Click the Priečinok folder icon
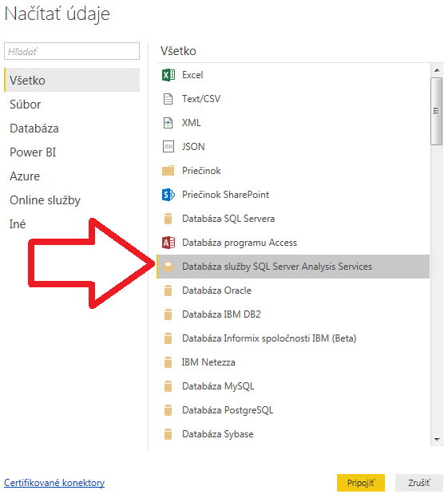 point(168,171)
